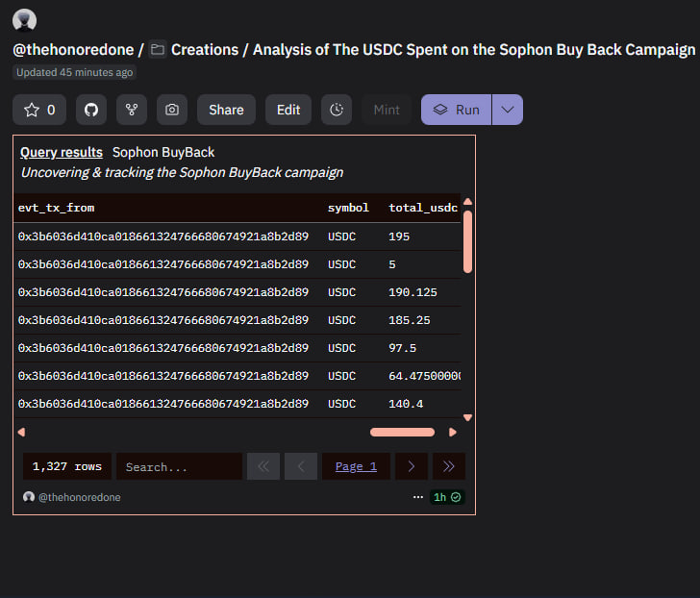This screenshot has height=598, width=700.
Task: Click the Updated 45 minutes ago label
Action: tap(75, 72)
